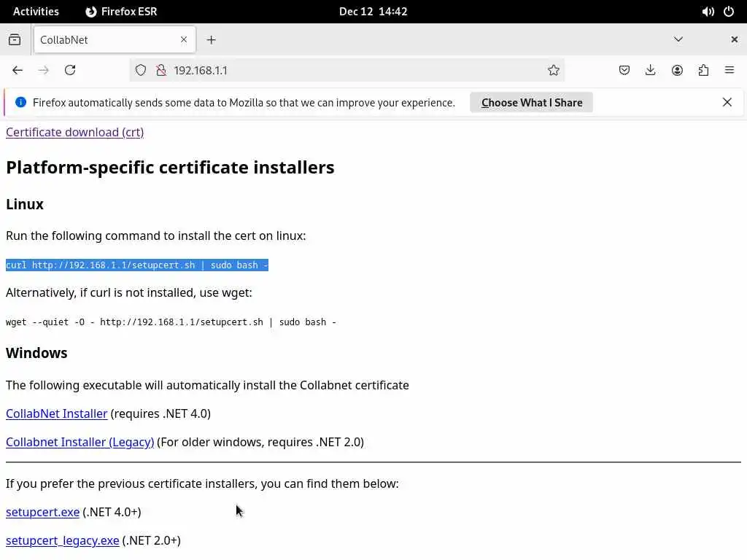
Task: Click the volume icon in top bar
Action: (x=708, y=12)
